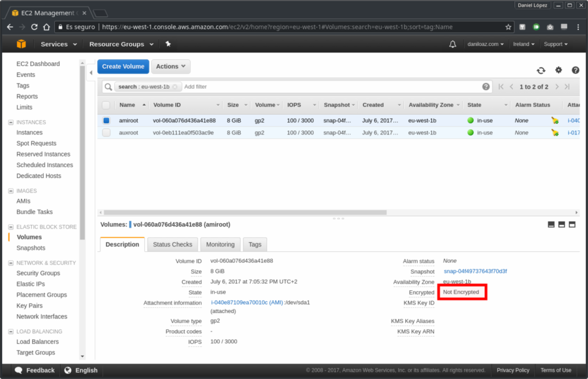Refresh the volumes list
This screenshot has height=379, width=588.
click(x=541, y=70)
